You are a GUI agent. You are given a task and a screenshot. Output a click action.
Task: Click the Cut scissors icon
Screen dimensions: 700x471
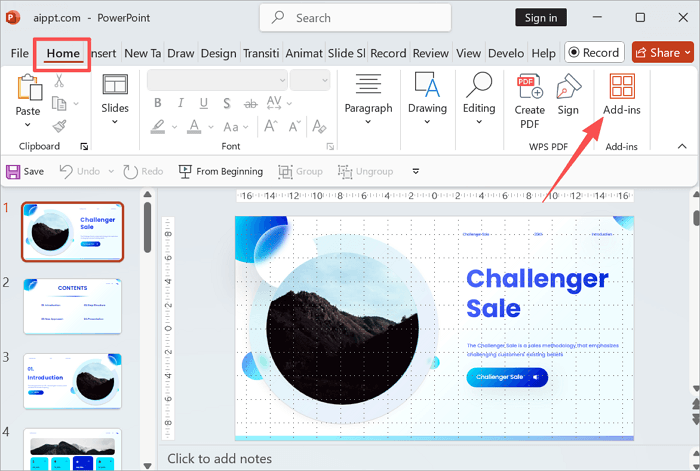point(59,82)
